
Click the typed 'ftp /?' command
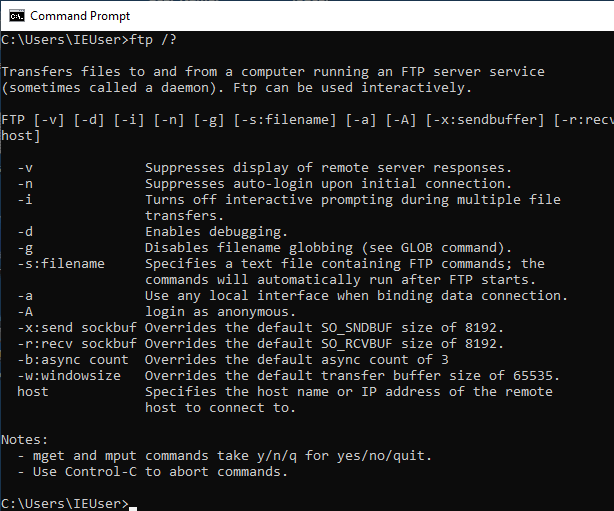tap(152, 40)
